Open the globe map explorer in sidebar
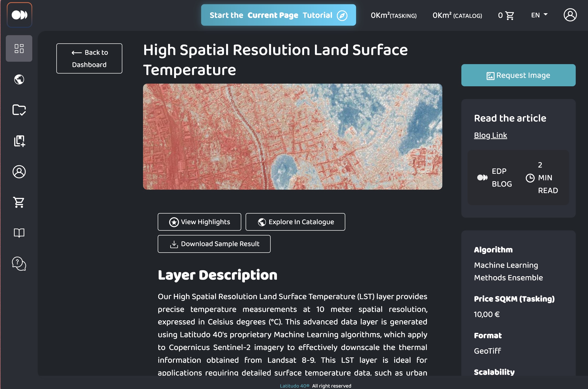This screenshot has width=588, height=389. pyautogui.click(x=19, y=79)
